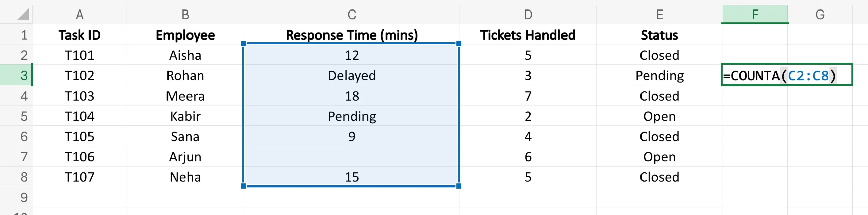
Task: Select column C header
Action: pyautogui.click(x=352, y=15)
